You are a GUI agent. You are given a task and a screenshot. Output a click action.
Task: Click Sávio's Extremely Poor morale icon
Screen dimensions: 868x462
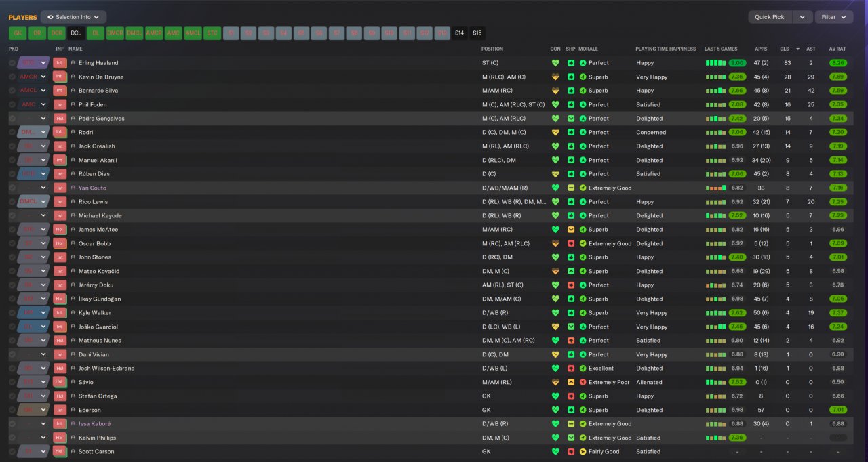[583, 382]
